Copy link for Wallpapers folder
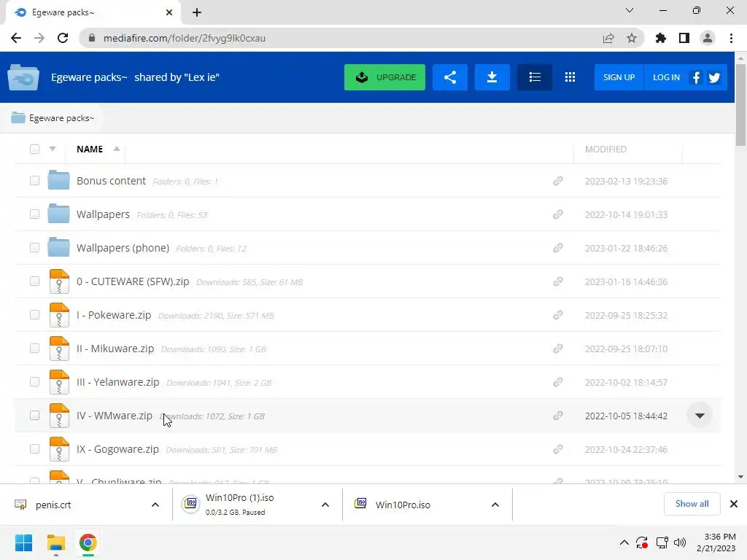The width and height of the screenshot is (747, 560). 558,214
